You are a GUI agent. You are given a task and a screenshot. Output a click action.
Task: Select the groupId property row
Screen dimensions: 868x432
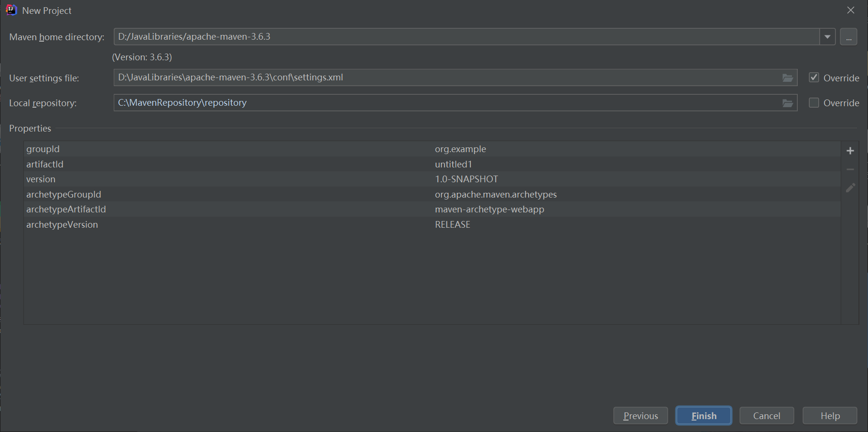pos(191,149)
